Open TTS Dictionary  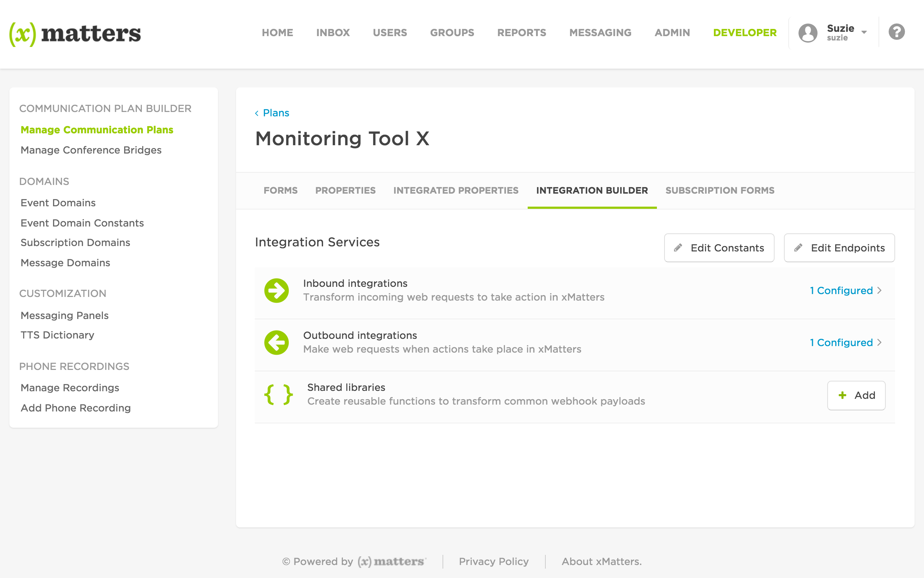pos(57,335)
